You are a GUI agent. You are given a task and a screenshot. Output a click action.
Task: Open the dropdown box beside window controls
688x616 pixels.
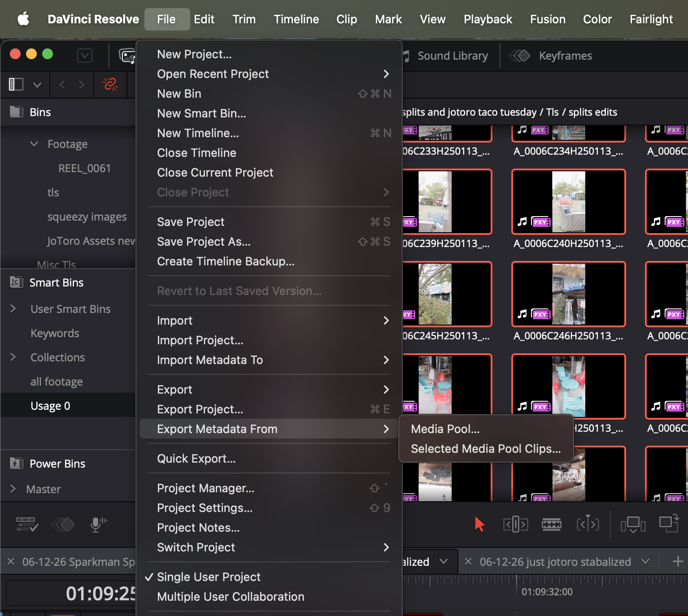click(x=85, y=56)
